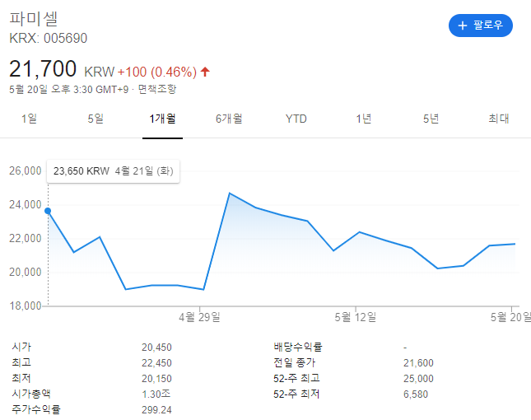The width and height of the screenshot is (531, 420).
Task: Click the red up-arrow price indicator
Action: coord(205,72)
